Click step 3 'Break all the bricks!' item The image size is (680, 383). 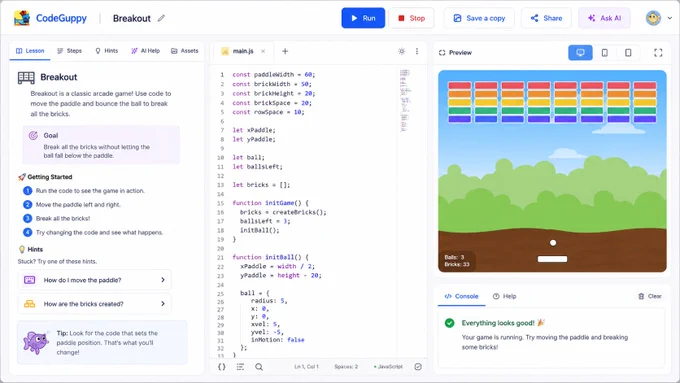(x=57, y=218)
